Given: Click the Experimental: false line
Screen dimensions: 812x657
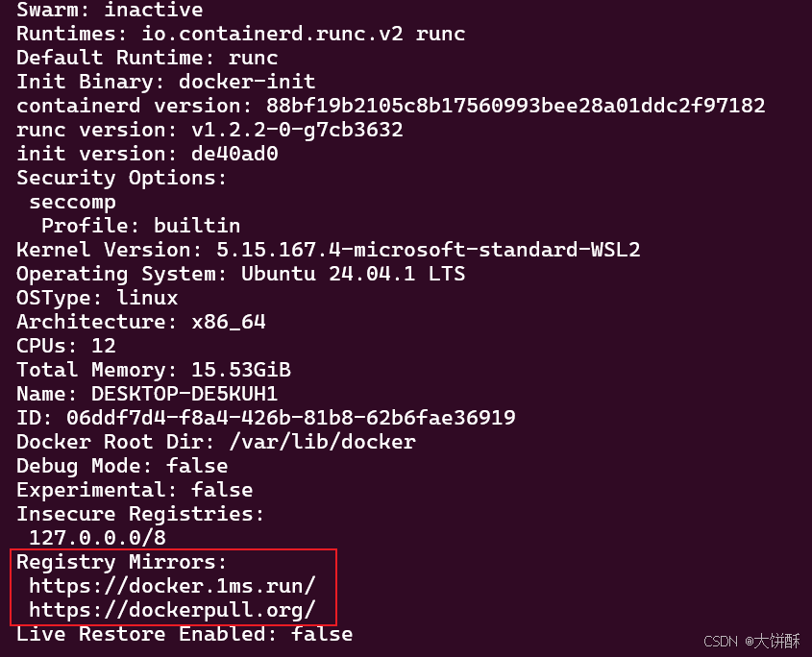Looking at the screenshot, I should 135,490.
